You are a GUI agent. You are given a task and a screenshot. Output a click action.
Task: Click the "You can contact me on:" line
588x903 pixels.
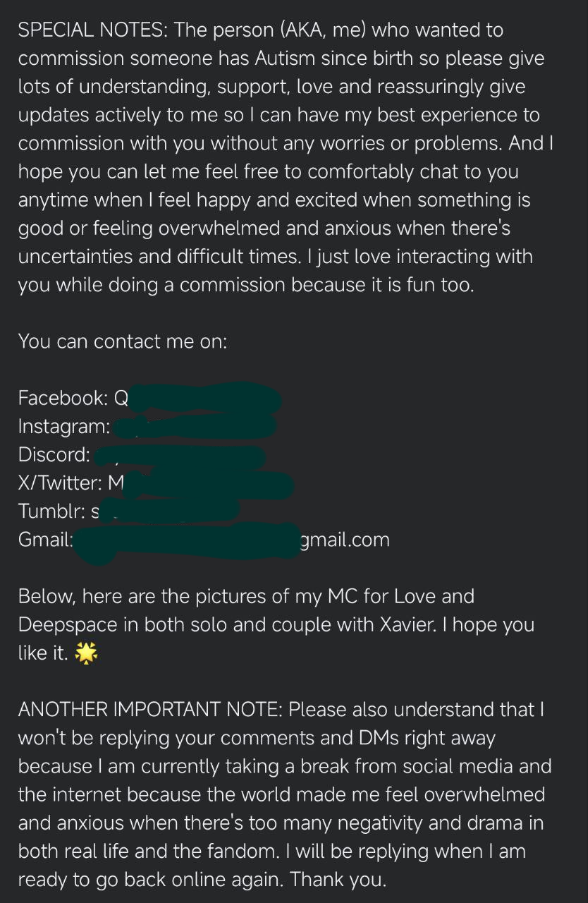coord(123,341)
